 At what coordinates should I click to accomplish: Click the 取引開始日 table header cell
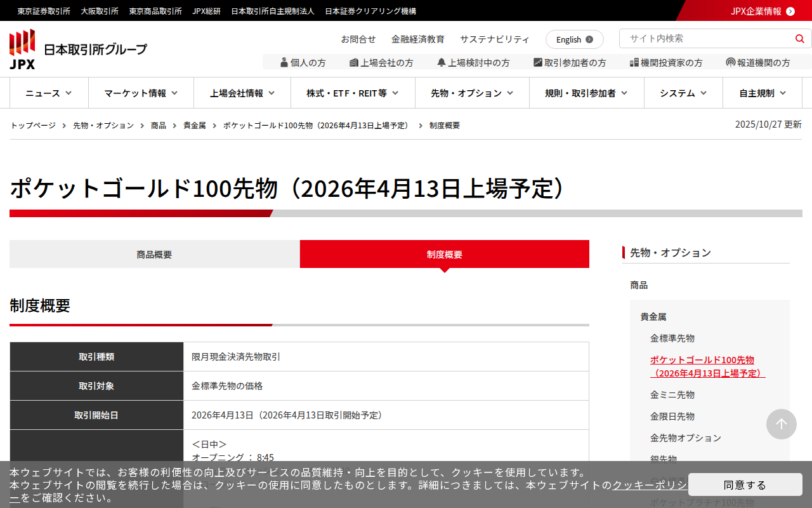pos(96,415)
